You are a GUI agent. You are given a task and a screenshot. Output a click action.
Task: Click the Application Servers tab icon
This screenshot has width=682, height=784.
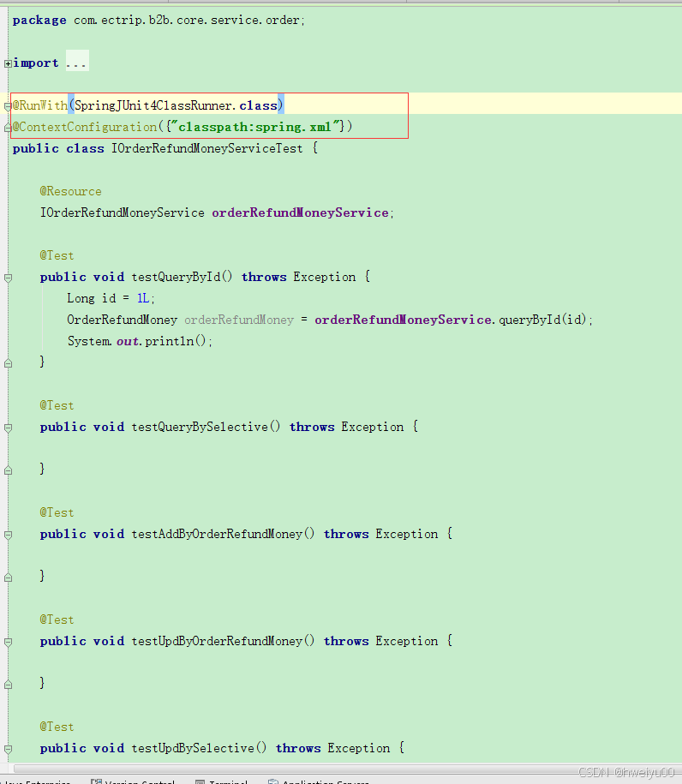coord(273,781)
